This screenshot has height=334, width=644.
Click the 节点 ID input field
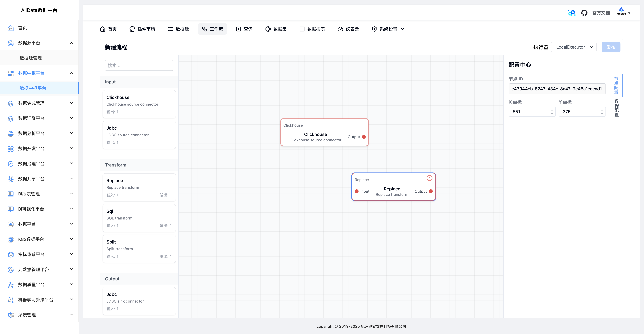click(557, 89)
